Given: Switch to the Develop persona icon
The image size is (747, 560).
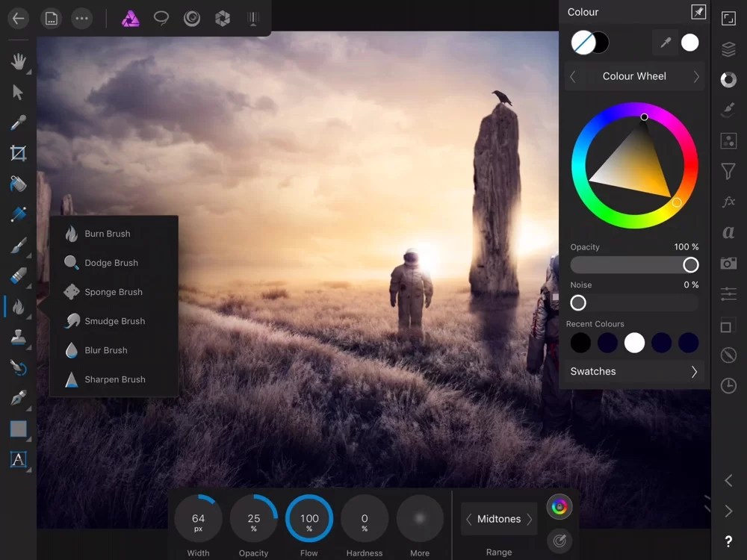Looking at the screenshot, I should (223, 19).
